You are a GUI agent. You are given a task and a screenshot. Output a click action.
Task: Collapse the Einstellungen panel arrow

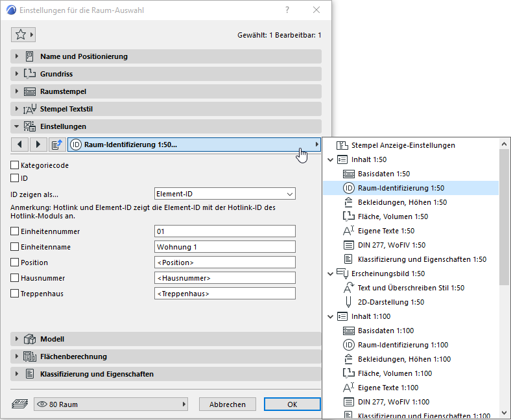[x=17, y=126]
